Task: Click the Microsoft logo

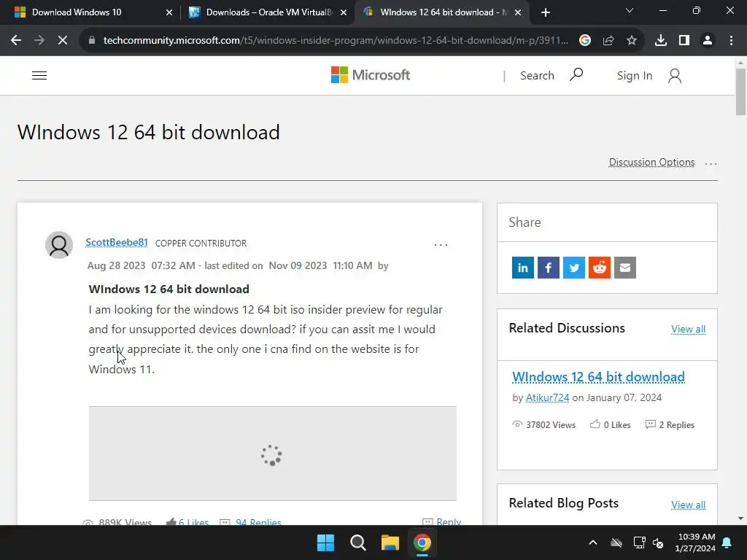Action: tap(370, 75)
